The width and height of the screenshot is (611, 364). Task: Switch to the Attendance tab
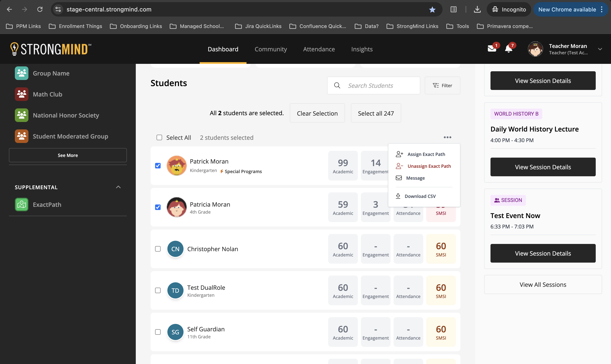[319, 49]
